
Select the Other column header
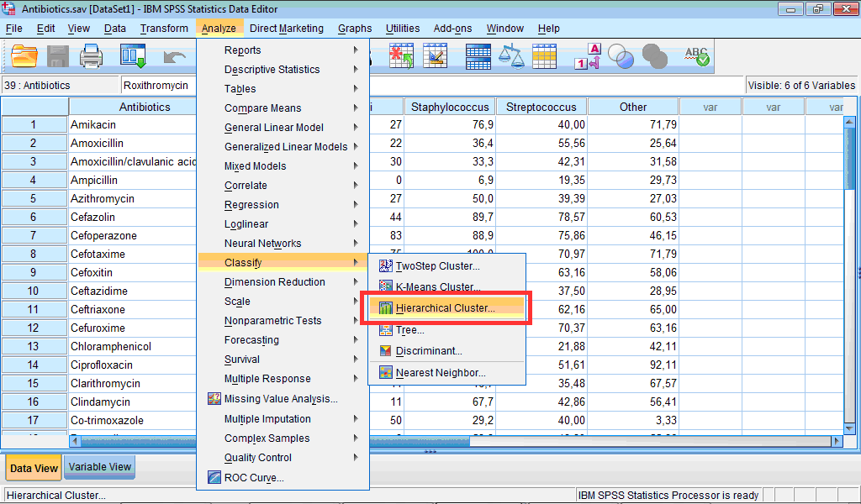coord(633,107)
